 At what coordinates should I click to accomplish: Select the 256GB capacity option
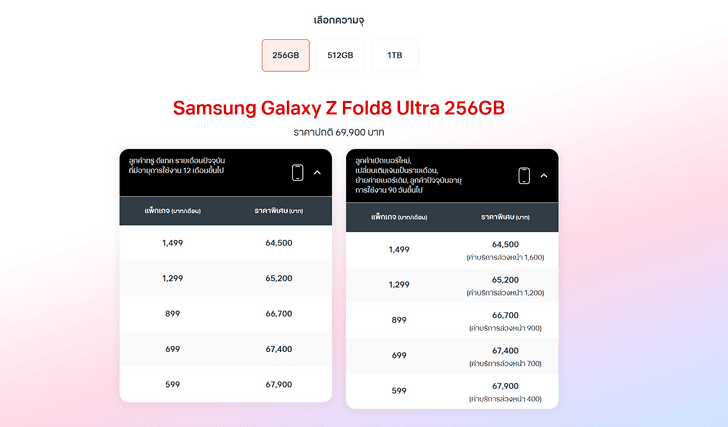click(x=286, y=55)
